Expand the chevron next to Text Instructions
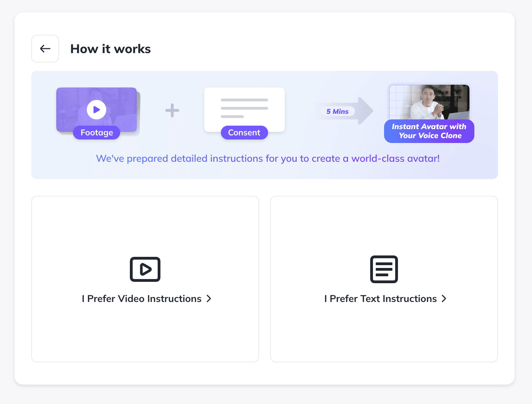 444,299
